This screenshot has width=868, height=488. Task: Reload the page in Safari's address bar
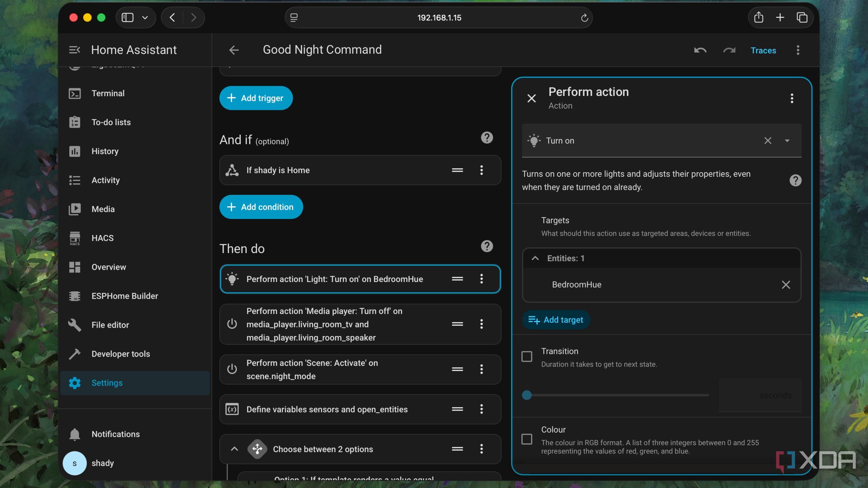click(x=584, y=18)
